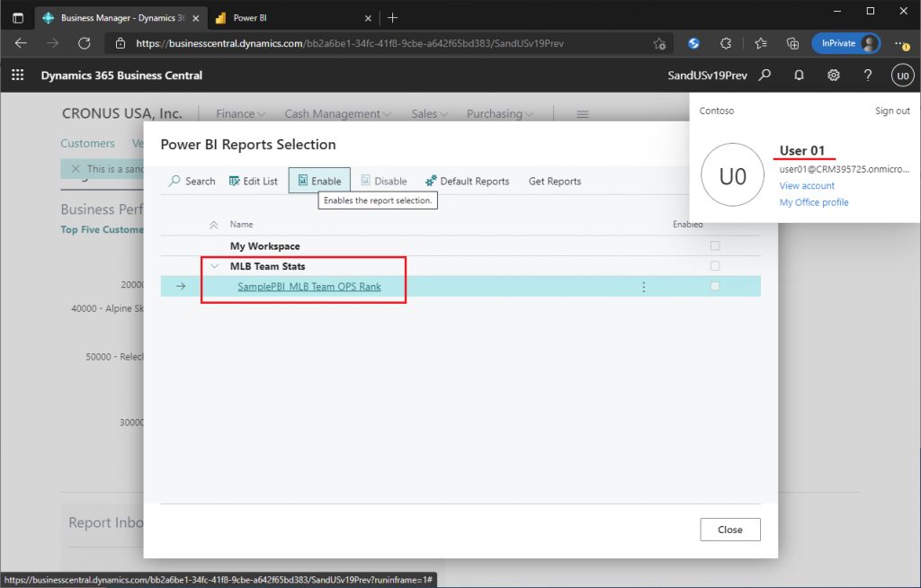This screenshot has height=588, width=921.
Task: Click the Name column header
Action: 241,225
